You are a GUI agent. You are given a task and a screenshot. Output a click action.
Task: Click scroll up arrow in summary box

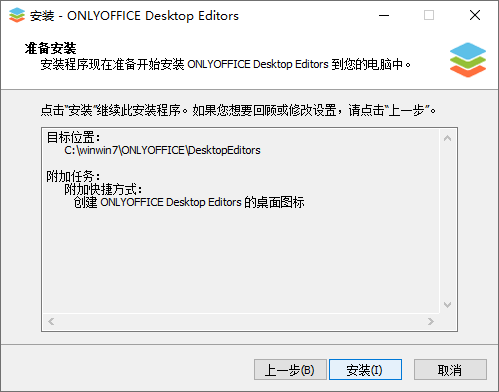tap(447, 138)
